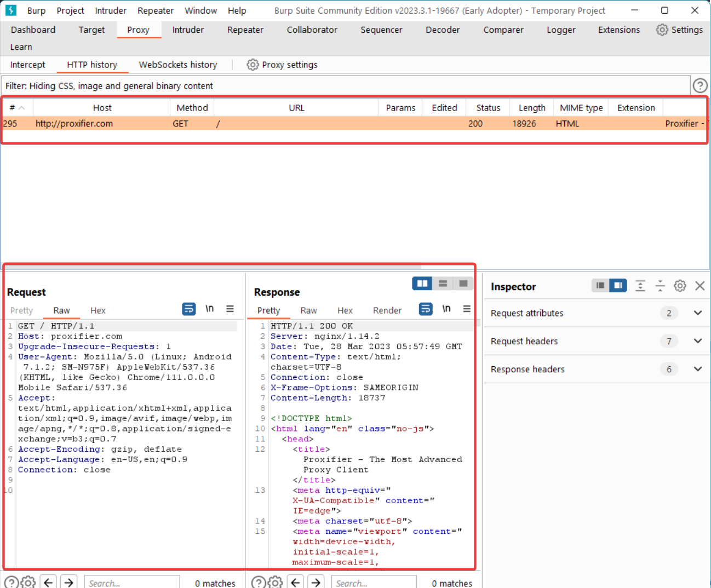Toggle non-printable characters in the Response pane
Screen dimensions: 711x588
coord(446,309)
